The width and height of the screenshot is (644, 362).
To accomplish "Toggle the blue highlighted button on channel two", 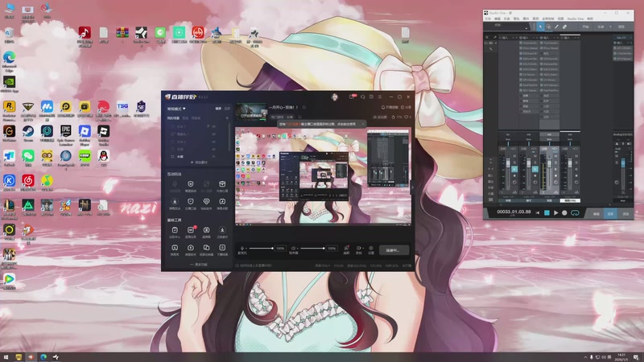I will coord(535,169).
